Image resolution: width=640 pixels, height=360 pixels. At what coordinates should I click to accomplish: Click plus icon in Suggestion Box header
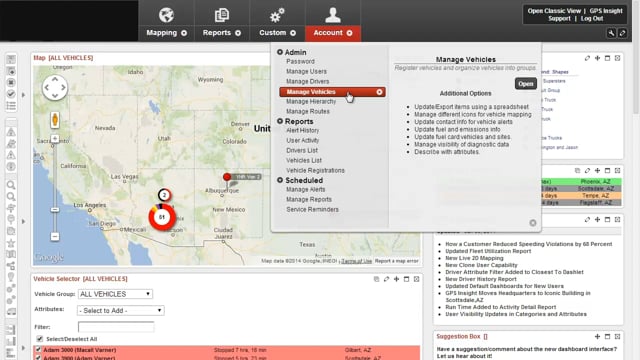[x=597, y=336]
